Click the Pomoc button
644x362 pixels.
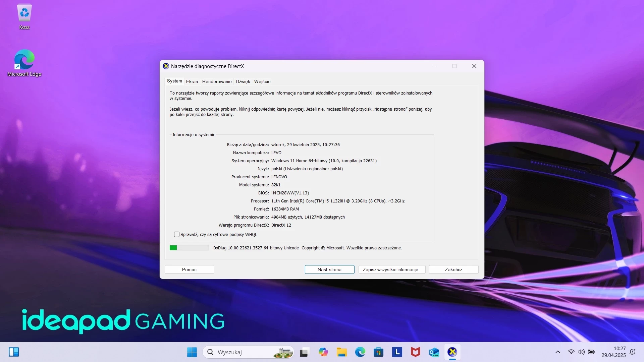point(189,269)
